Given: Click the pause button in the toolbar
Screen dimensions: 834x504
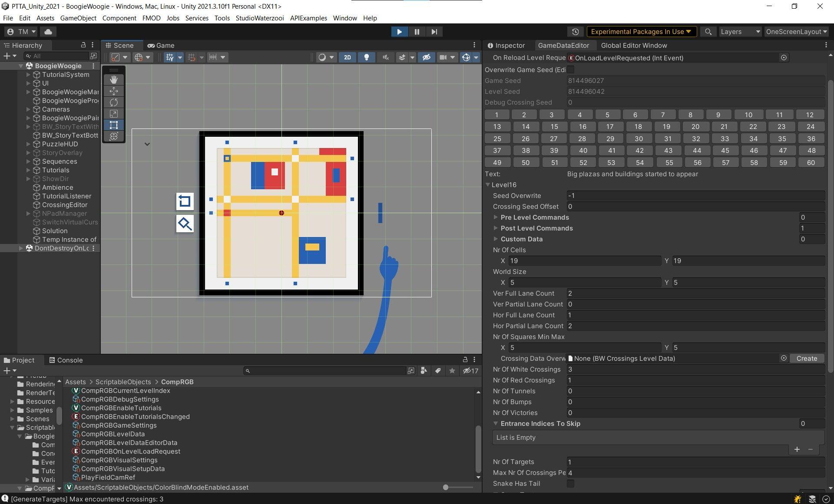Looking at the screenshot, I should coord(417,32).
